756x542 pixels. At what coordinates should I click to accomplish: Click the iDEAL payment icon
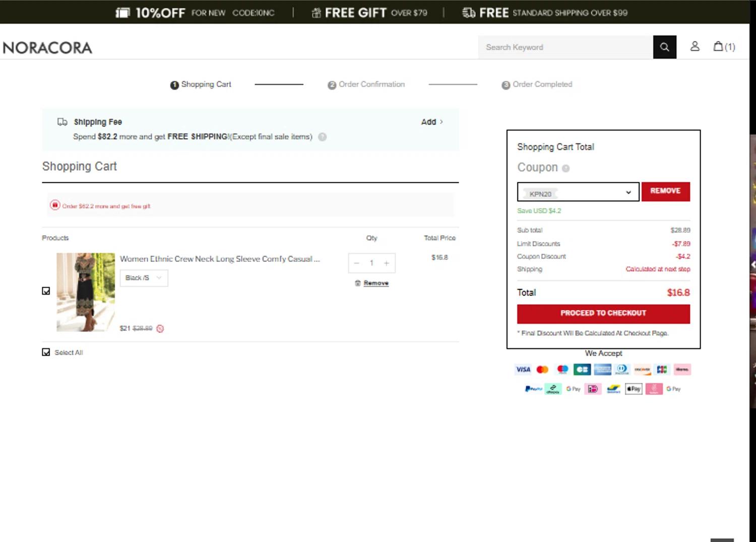(x=593, y=389)
